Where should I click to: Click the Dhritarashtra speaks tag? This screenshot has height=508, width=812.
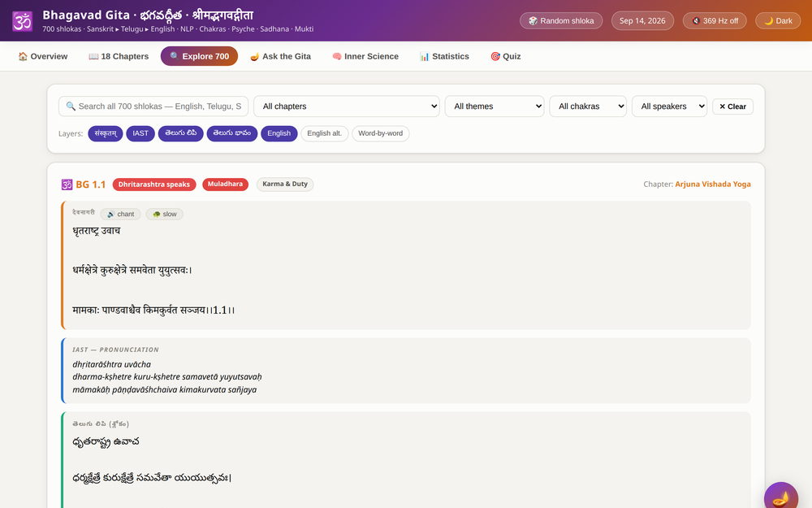153,185
